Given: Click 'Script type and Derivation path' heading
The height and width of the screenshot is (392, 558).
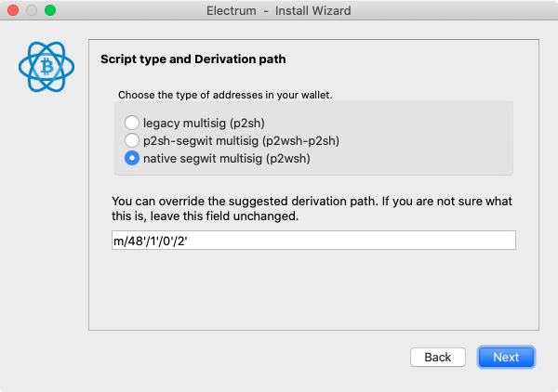Looking at the screenshot, I should pyautogui.click(x=193, y=59).
